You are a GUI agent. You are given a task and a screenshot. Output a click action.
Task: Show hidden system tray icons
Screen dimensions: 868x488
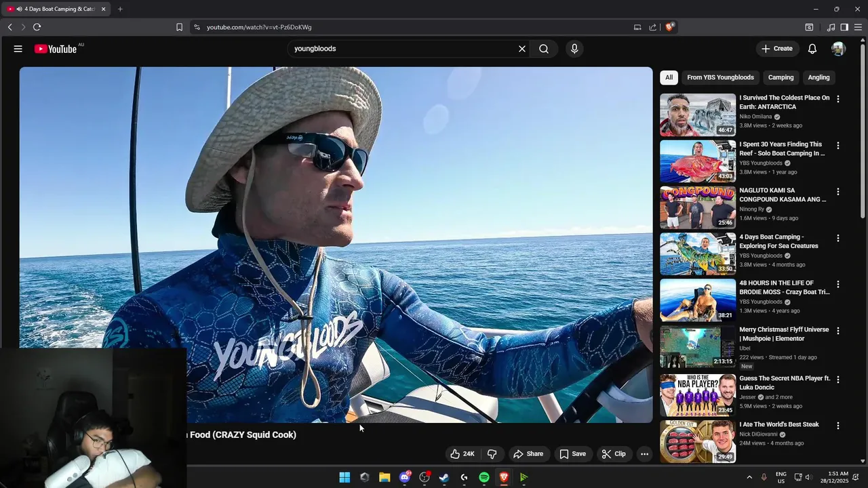tap(749, 477)
